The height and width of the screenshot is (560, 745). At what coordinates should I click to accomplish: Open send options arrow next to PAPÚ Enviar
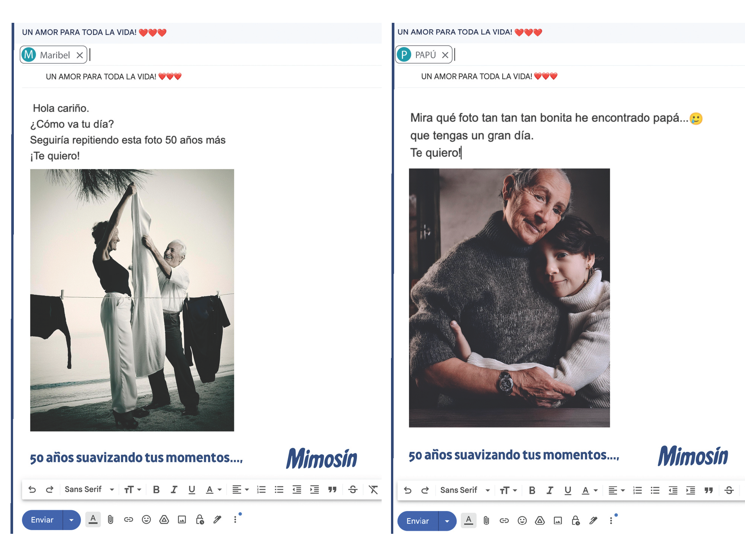pyautogui.click(x=447, y=521)
